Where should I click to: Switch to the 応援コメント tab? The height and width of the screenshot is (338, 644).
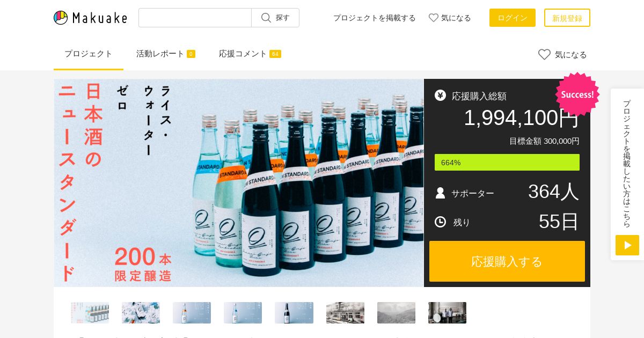[250, 54]
